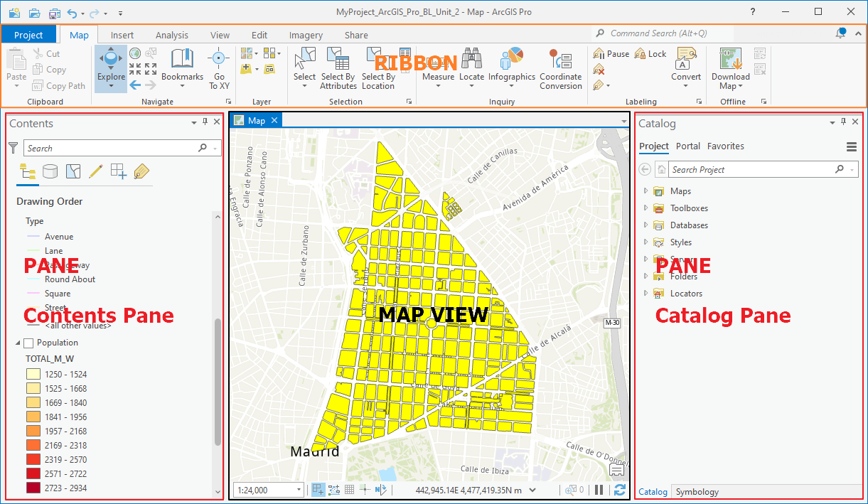Screen dimensions: 868x504
Task: Click the Fixed Zoom In arrows icon
Action: 134,69
